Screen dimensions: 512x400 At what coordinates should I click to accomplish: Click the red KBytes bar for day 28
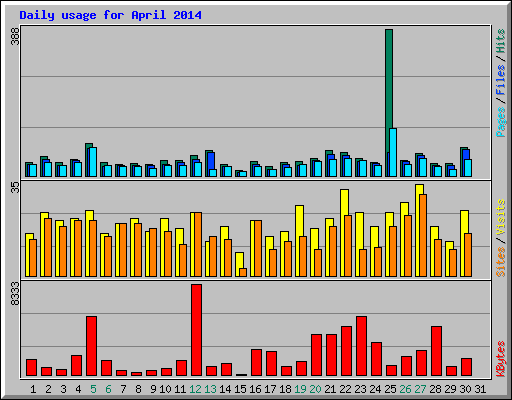[x=436, y=351]
